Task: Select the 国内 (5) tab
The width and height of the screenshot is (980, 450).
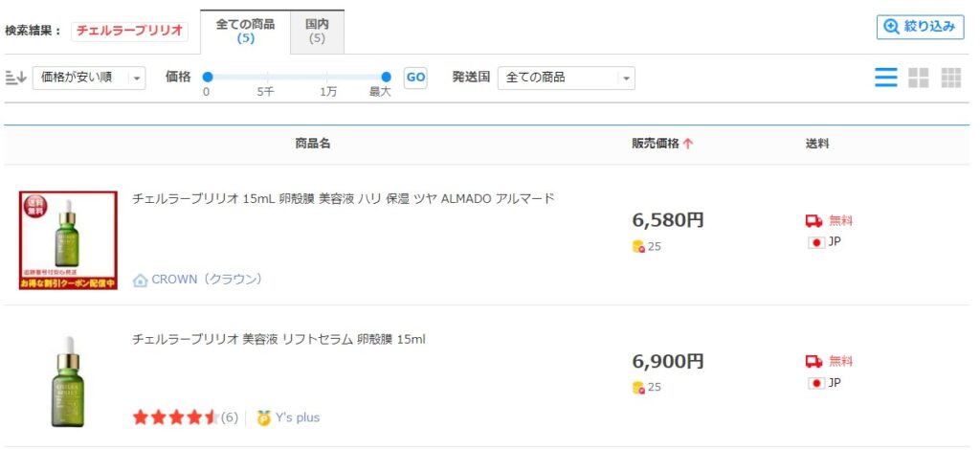Action: 317,32
